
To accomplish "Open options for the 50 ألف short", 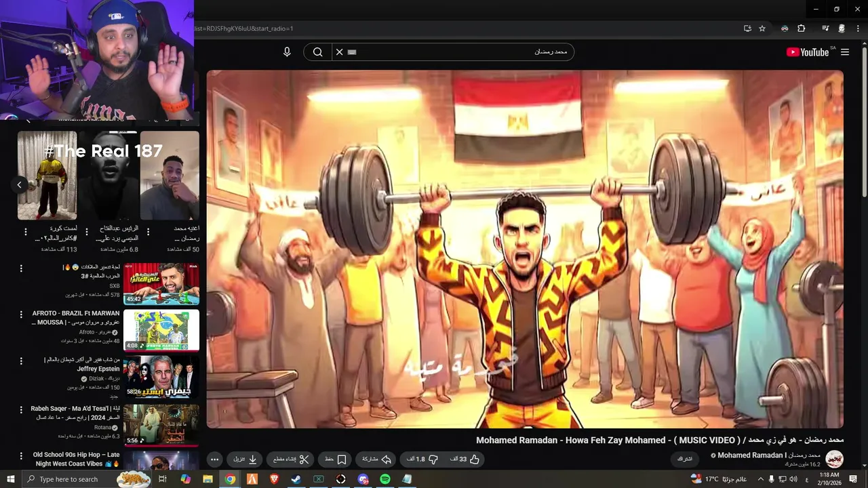I will [x=148, y=232].
